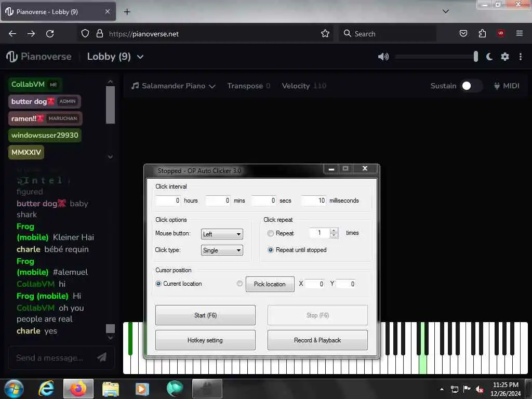Close the Pianoverse Lobby tab
The width and height of the screenshot is (532, 399).
[x=107, y=11]
